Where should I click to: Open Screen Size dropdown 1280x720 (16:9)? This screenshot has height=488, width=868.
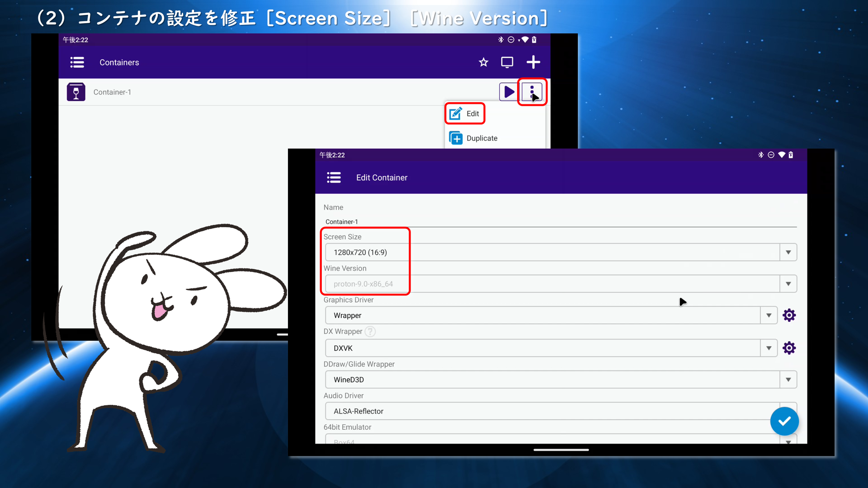(561, 252)
